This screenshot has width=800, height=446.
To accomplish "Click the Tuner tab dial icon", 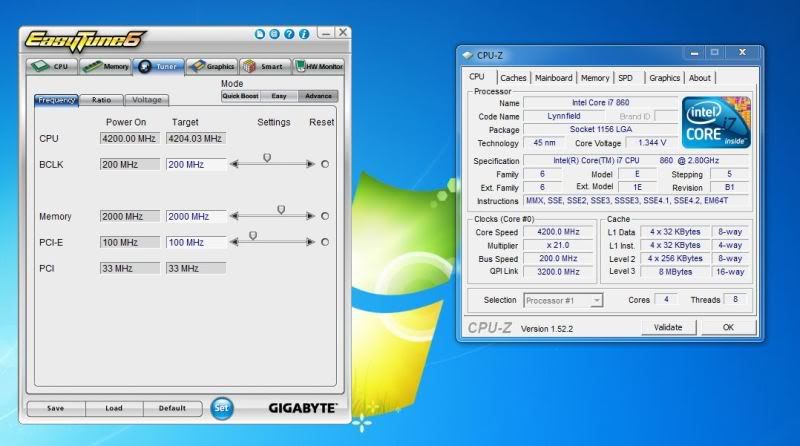I will [145, 66].
